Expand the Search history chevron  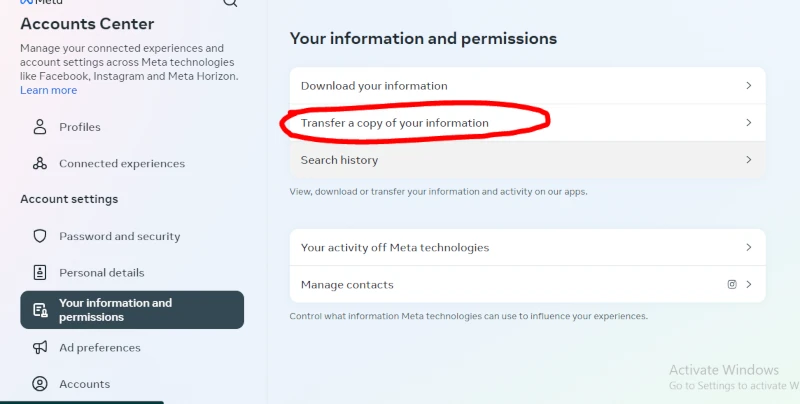click(x=748, y=160)
